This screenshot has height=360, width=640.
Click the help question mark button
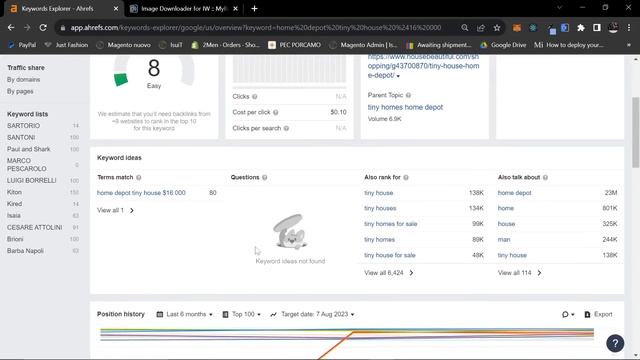615,343
